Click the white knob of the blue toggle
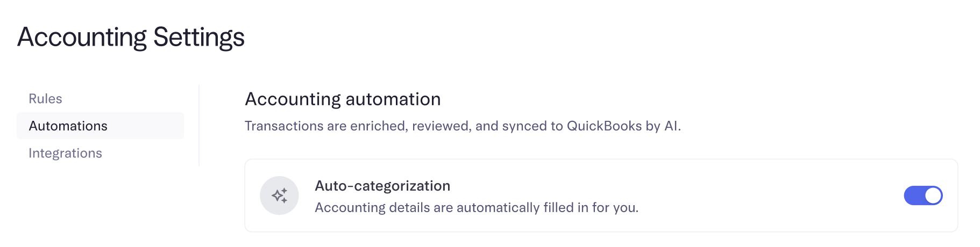This screenshot has width=980, height=247. 933,195
